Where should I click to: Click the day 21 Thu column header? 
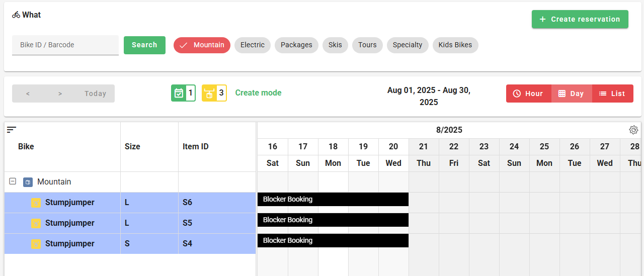tap(424, 155)
